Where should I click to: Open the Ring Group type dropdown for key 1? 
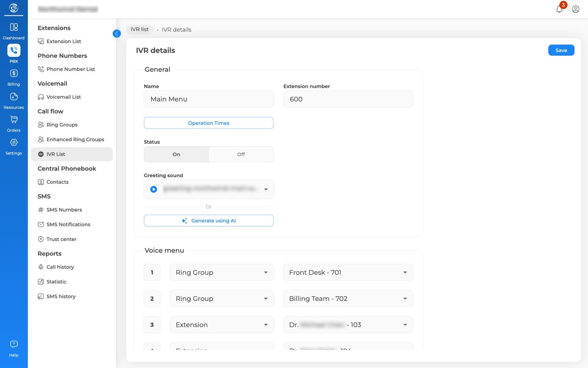(x=222, y=272)
